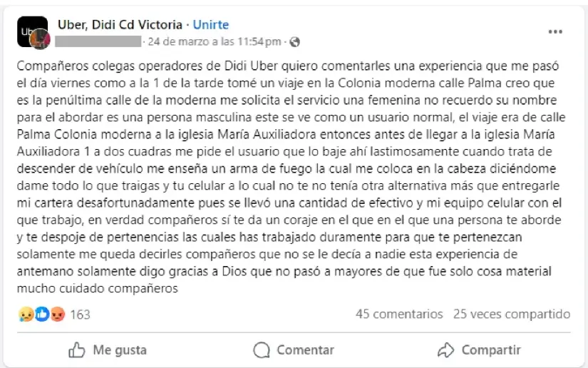Open the Uber, Didi Cd Victoria group link
The width and height of the screenshot is (588, 368).
(119, 25)
